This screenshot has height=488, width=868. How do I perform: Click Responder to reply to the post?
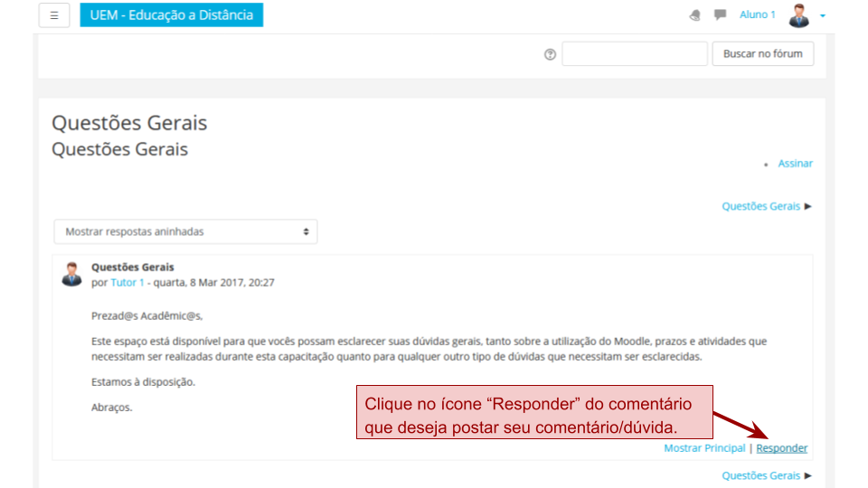click(x=781, y=448)
